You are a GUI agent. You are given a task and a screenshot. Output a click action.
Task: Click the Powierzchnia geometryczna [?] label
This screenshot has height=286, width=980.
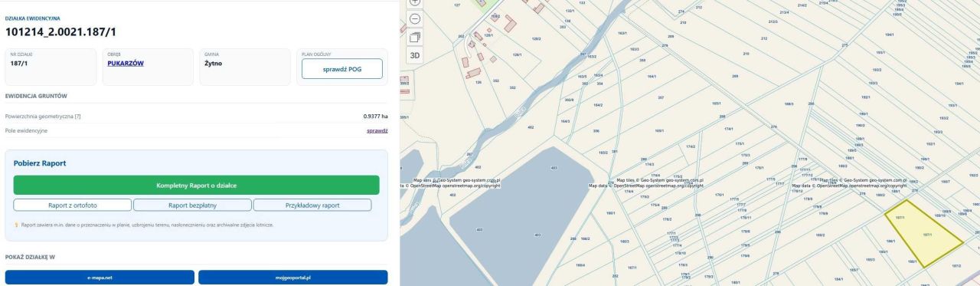[x=43, y=116]
